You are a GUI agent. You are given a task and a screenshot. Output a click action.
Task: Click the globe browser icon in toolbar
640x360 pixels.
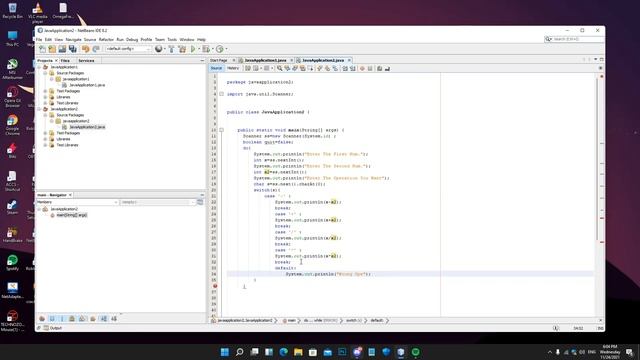158,49
